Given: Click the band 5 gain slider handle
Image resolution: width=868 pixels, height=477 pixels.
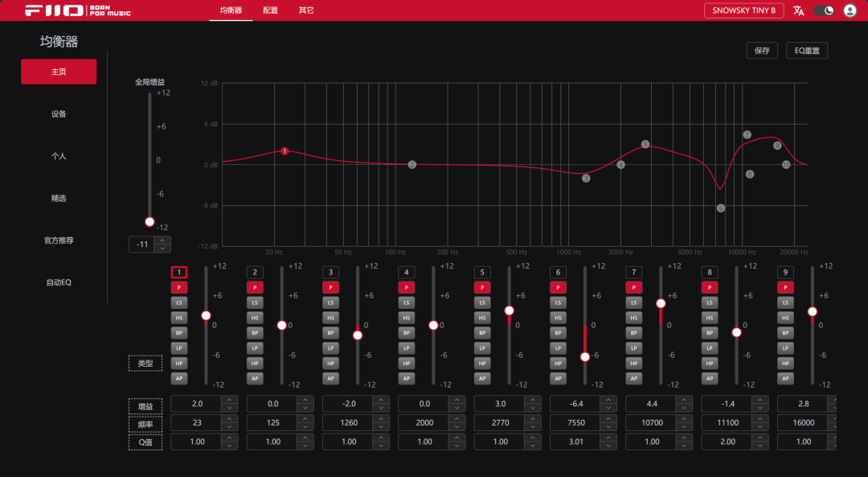Looking at the screenshot, I should 510,310.
